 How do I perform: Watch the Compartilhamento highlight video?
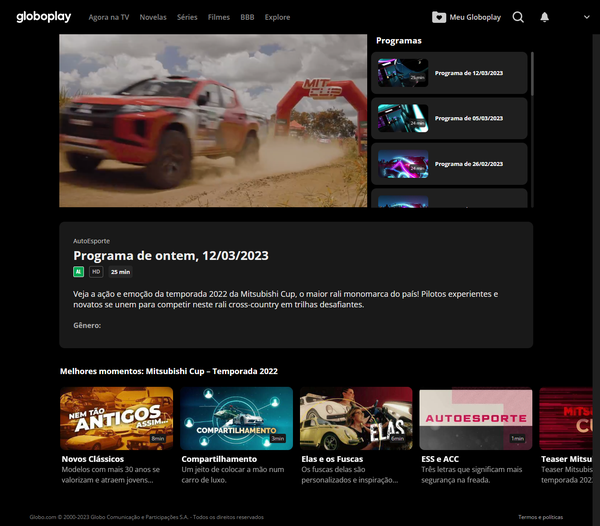click(x=236, y=418)
